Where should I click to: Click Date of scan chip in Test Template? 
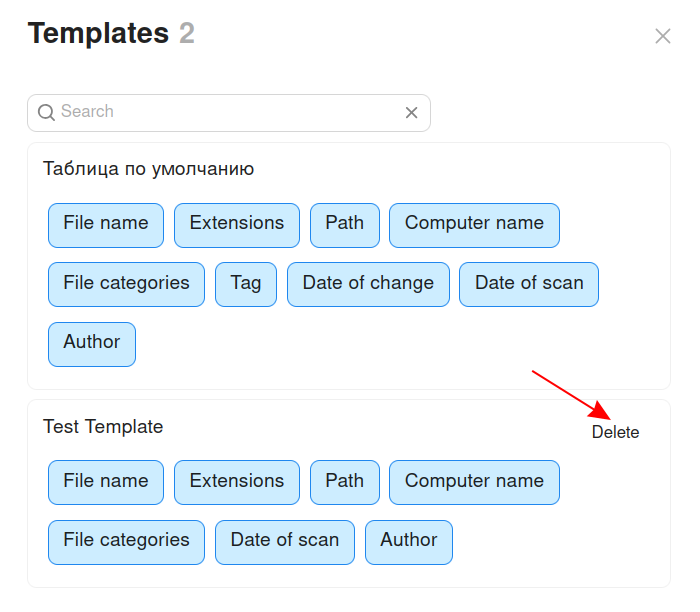[x=285, y=541]
